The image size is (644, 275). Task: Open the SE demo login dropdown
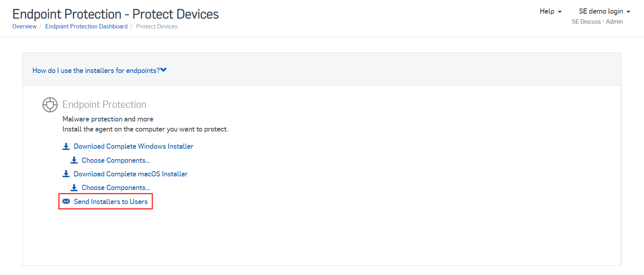(x=604, y=11)
